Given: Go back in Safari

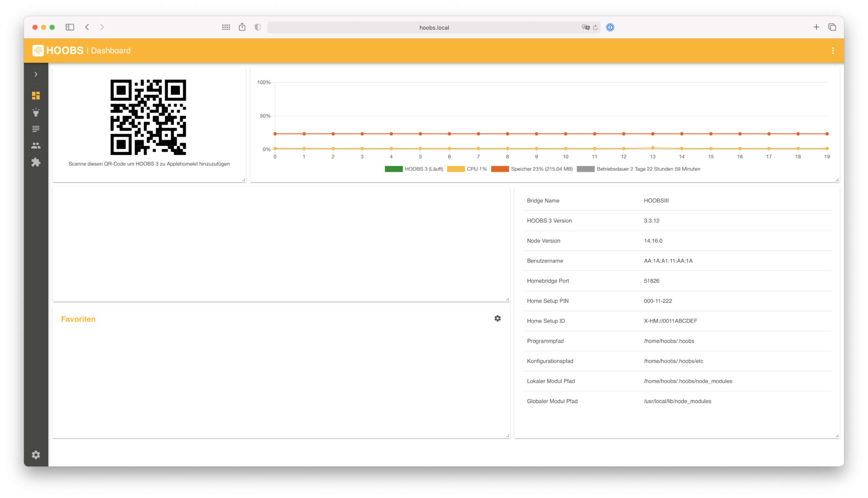Looking at the screenshot, I should 87,27.
